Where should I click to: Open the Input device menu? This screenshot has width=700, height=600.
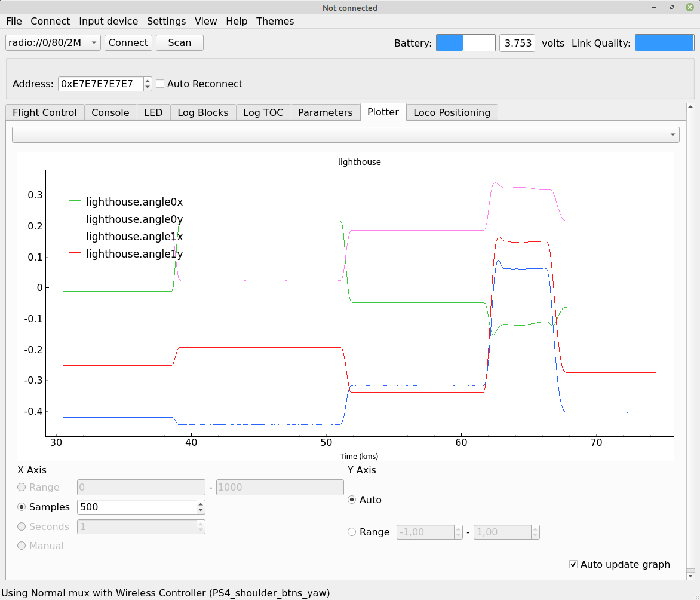pyautogui.click(x=108, y=21)
